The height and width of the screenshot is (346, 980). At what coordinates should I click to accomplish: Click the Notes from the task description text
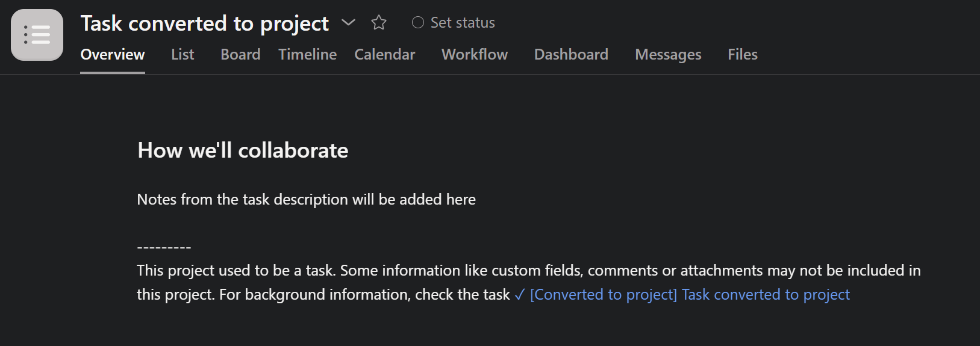click(x=306, y=199)
